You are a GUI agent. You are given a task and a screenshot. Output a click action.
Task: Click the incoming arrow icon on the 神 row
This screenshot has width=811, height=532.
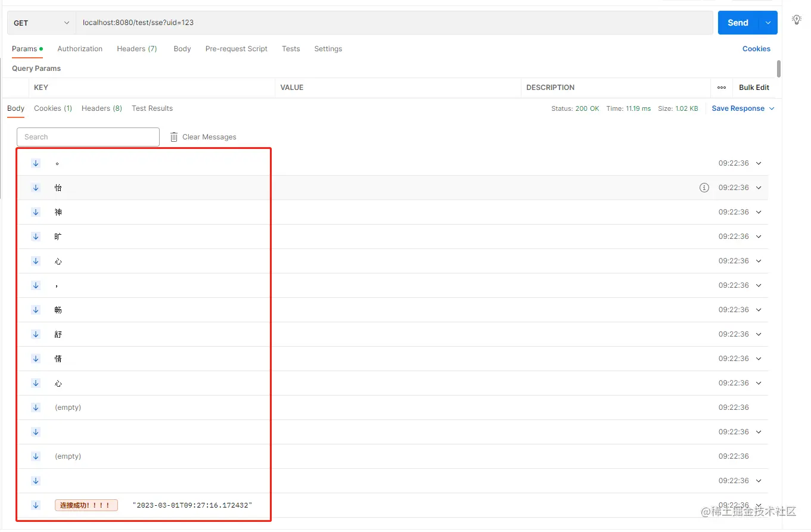click(x=36, y=212)
